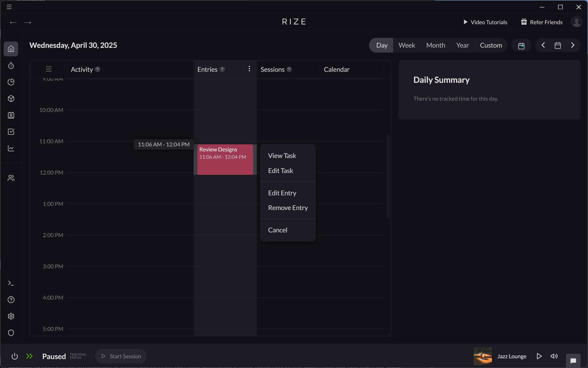Toggle tracking with the power icon
This screenshot has width=588, height=368.
(15, 356)
